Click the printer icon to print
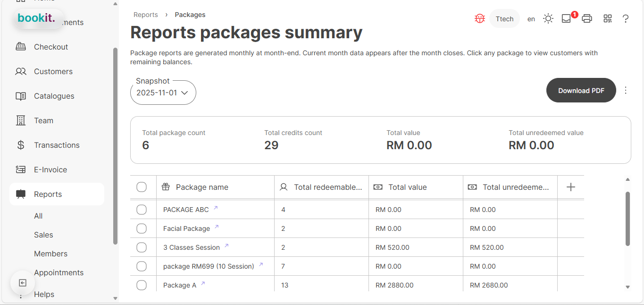Image resolution: width=644 pixels, height=305 pixels. [587, 18]
